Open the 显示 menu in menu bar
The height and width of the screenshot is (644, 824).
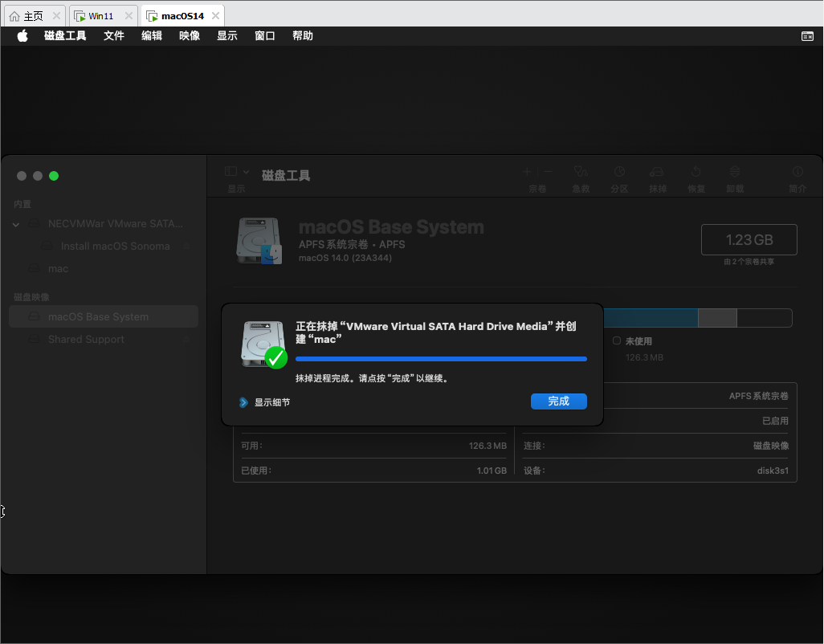pos(227,35)
